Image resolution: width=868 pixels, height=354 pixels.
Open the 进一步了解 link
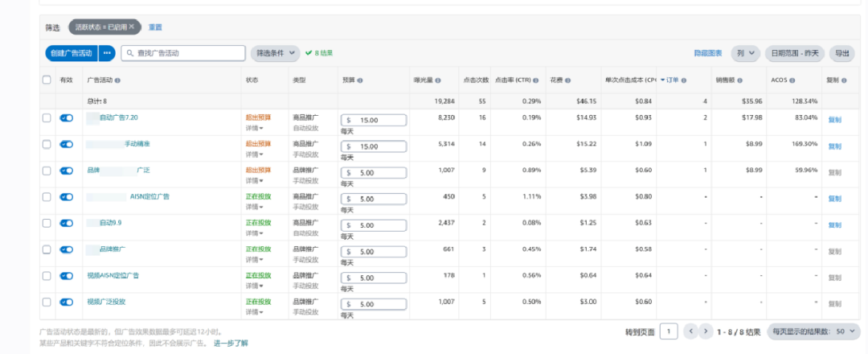point(231,344)
